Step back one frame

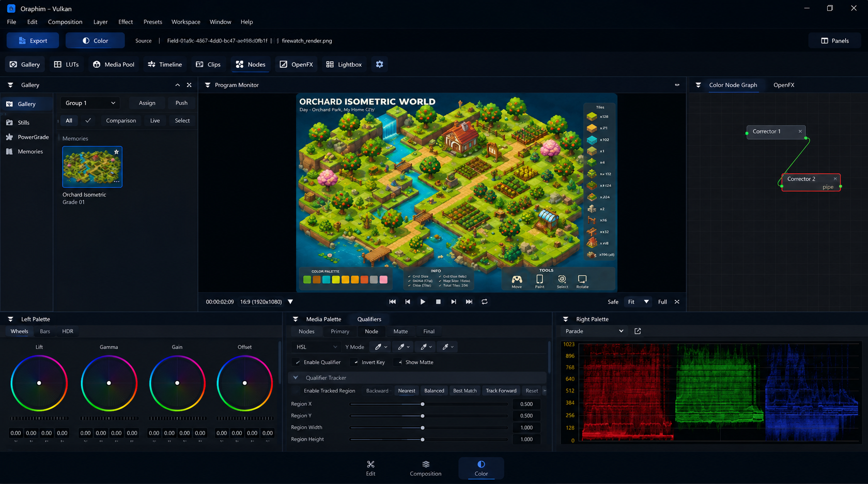[x=408, y=302]
